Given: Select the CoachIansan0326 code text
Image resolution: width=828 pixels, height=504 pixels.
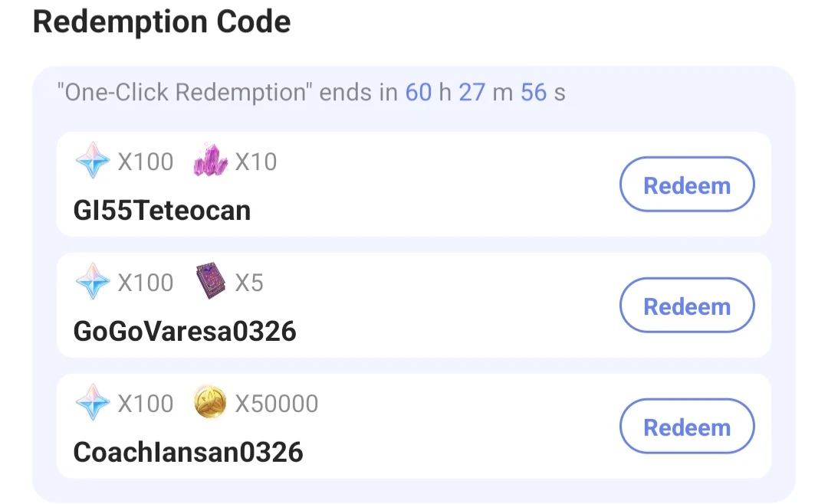Looking at the screenshot, I should [x=188, y=452].
